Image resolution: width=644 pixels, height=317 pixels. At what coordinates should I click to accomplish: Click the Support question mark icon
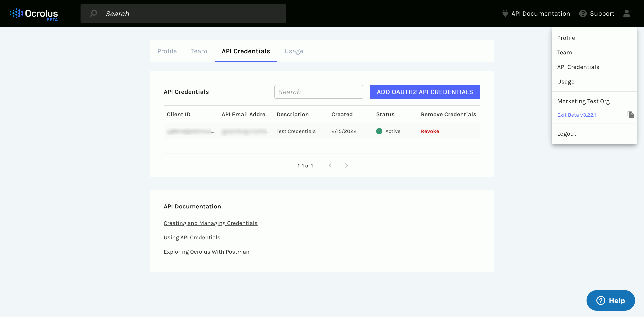(583, 13)
